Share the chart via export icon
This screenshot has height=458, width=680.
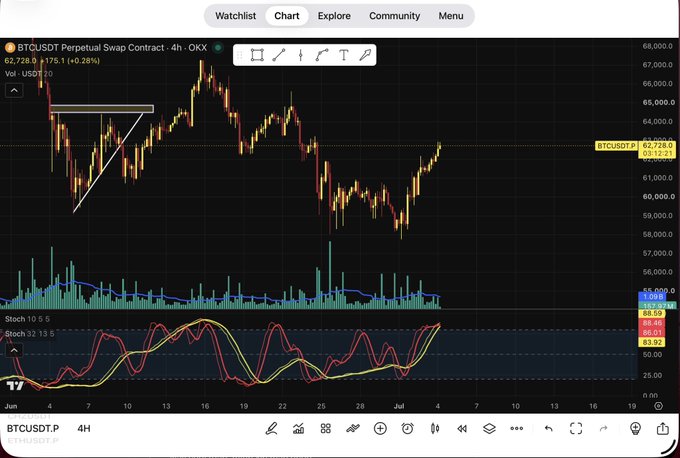pyautogui.click(x=663, y=429)
